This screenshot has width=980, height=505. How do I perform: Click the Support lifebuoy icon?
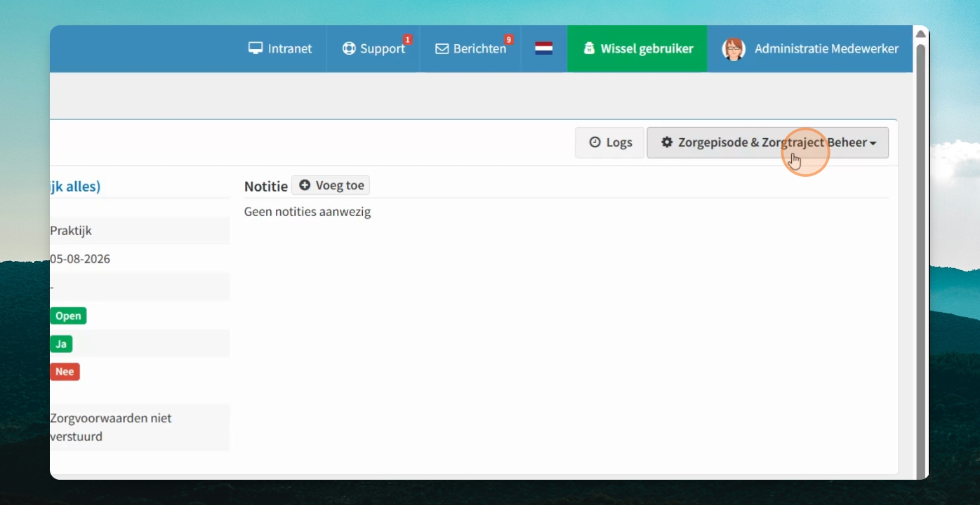(x=349, y=48)
